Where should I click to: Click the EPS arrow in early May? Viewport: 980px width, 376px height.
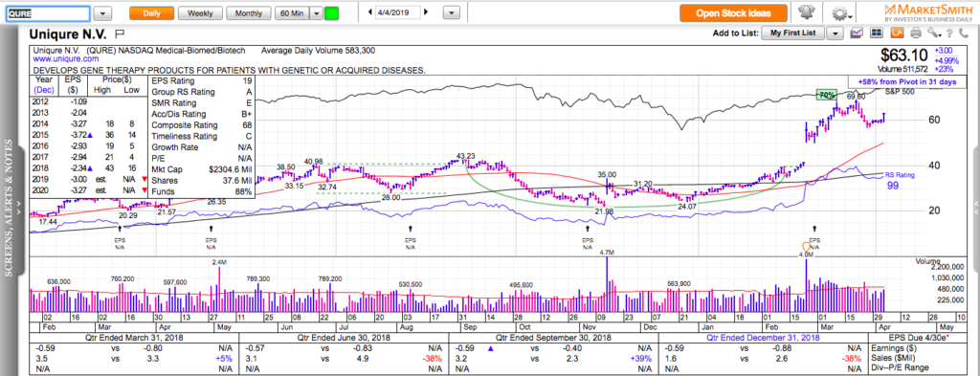tap(211, 230)
